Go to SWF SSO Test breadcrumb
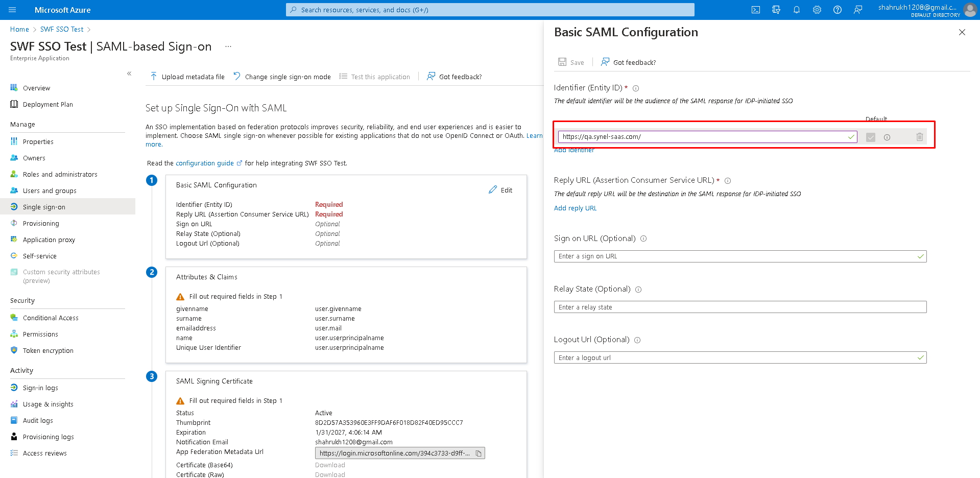Screen dimensions: 980x478 [x=62, y=30]
